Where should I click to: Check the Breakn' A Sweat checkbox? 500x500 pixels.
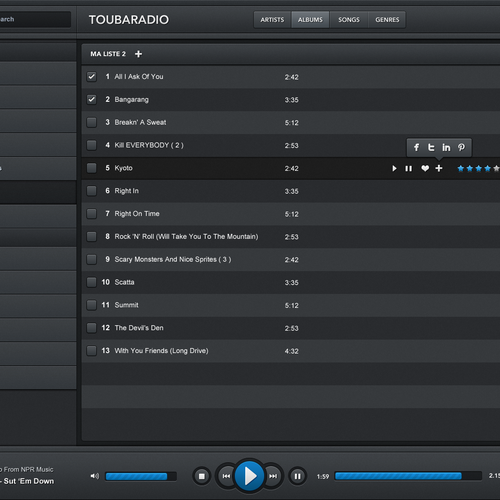pyautogui.click(x=91, y=122)
